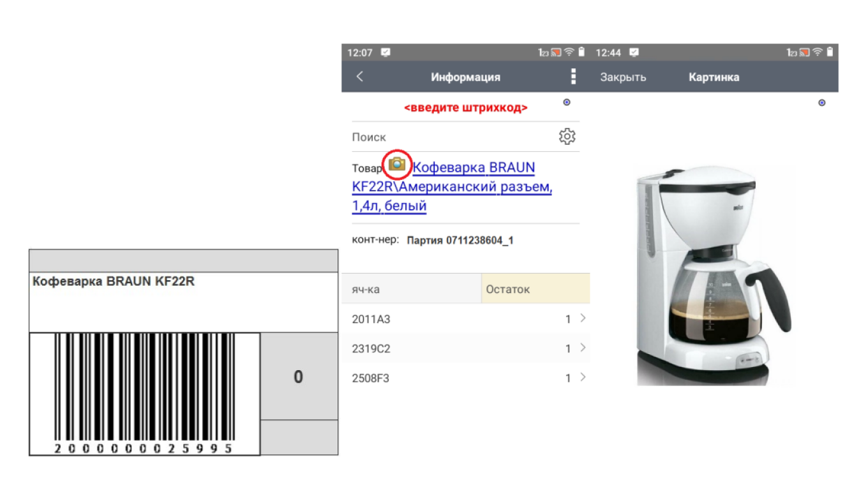Sort by the Остаток column header
This screenshot has width=868, height=499.
tap(535, 289)
